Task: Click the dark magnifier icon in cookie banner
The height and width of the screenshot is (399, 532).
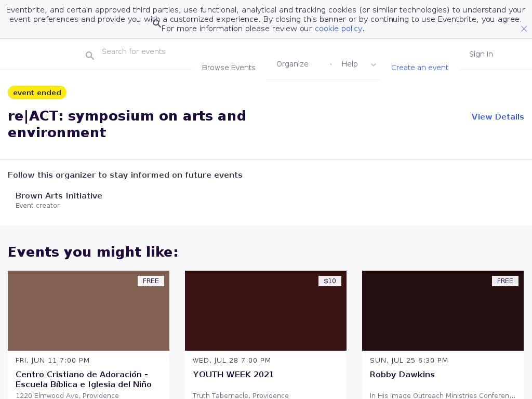Action: tap(157, 23)
